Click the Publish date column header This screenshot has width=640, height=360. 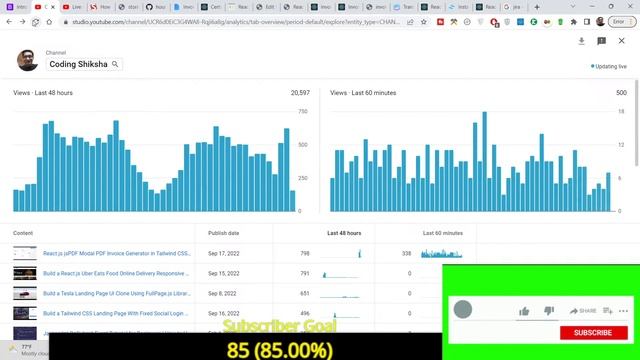[x=223, y=233]
